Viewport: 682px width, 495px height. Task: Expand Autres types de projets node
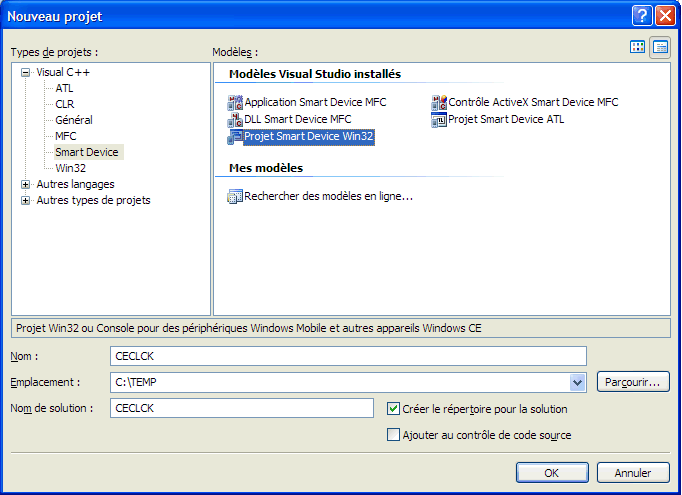tap(26, 200)
